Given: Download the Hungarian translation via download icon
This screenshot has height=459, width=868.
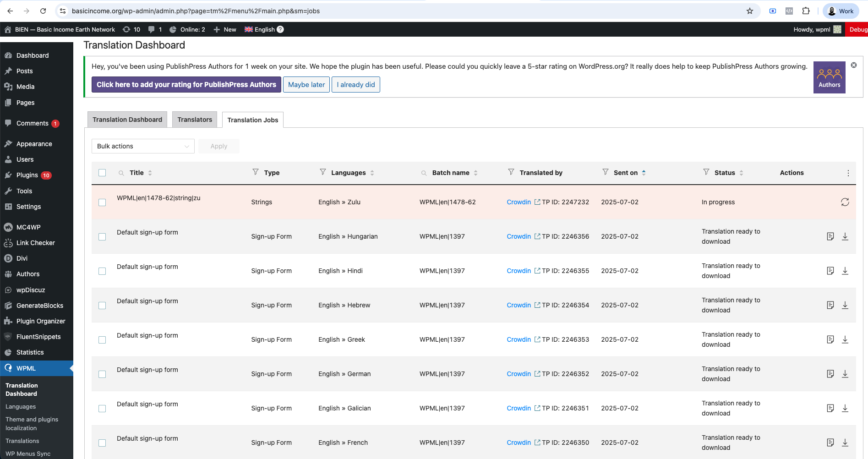Looking at the screenshot, I should (845, 236).
